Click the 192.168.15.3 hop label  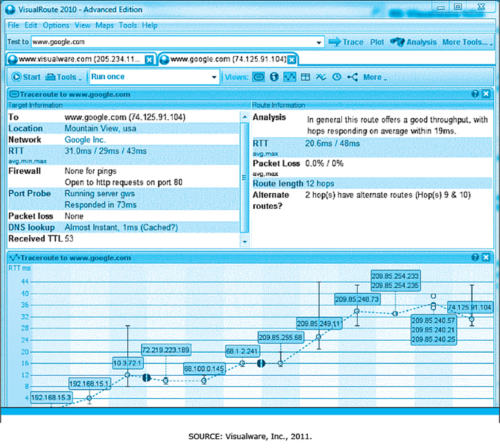click(x=51, y=398)
